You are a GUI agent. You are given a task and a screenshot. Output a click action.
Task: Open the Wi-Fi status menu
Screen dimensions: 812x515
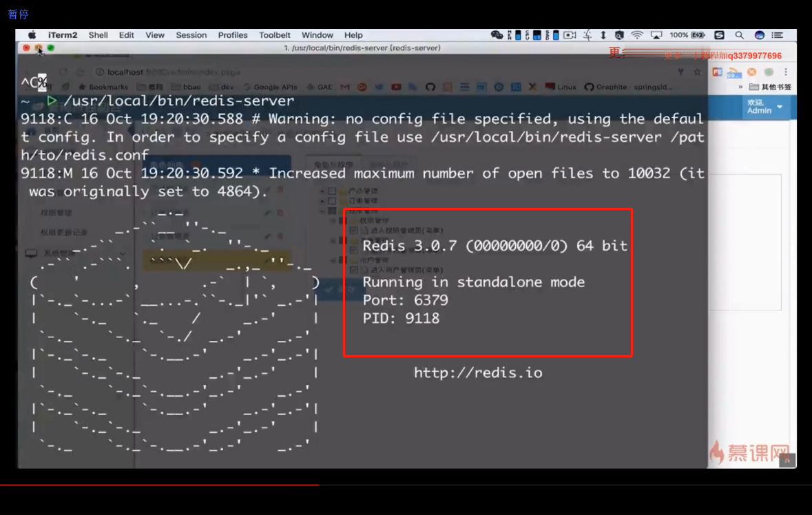coord(637,35)
